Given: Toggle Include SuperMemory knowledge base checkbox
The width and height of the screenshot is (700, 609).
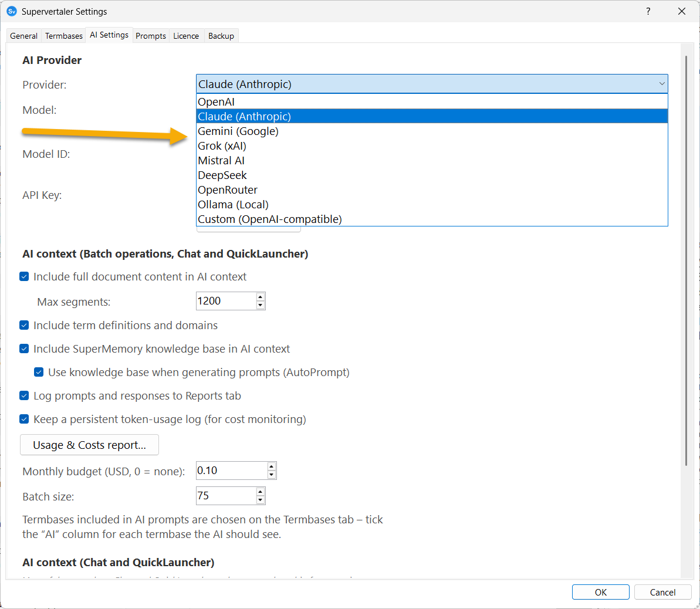Looking at the screenshot, I should [x=24, y=349].
